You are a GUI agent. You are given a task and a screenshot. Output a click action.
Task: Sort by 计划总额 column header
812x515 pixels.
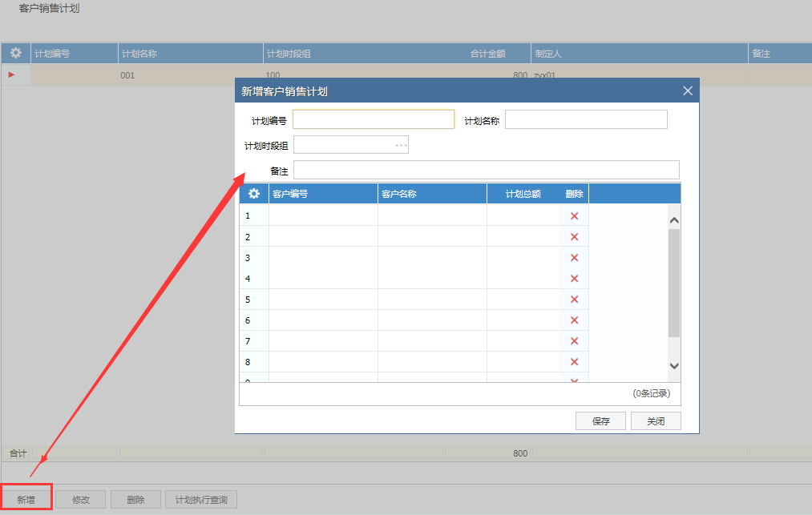point(523,194)
